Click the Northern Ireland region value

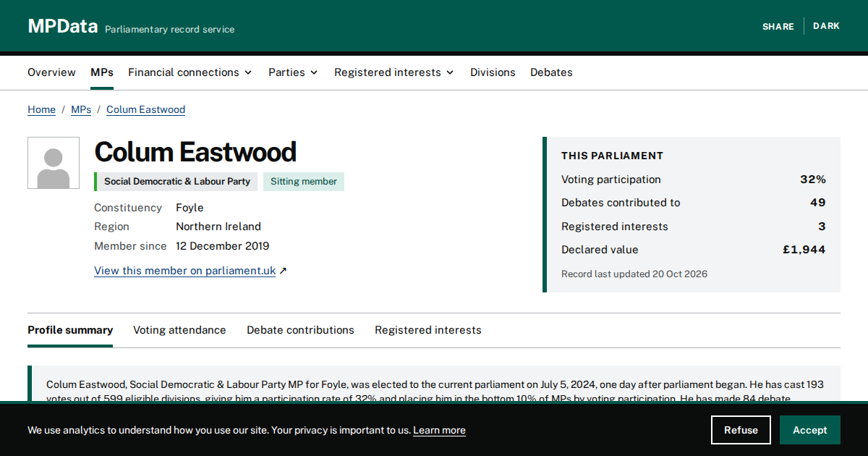pos(218,227)
